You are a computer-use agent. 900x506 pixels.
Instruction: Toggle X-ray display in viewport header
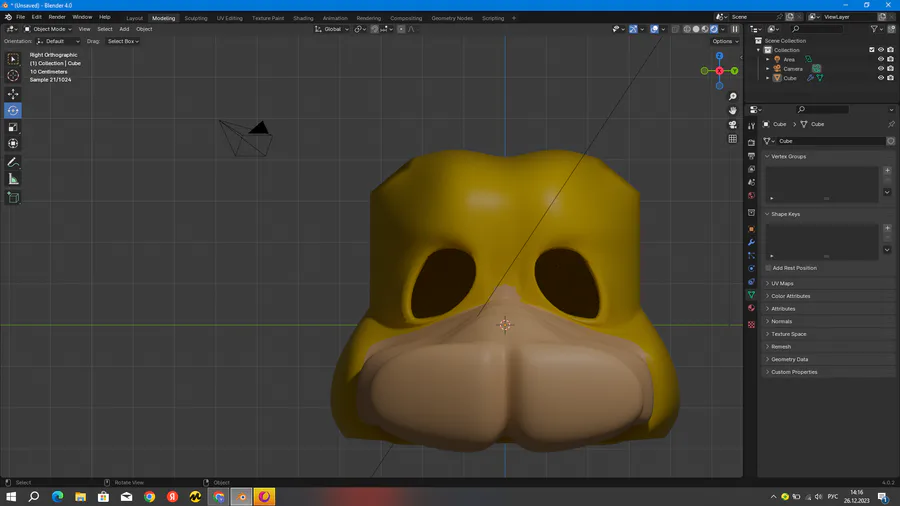point(675,29)
